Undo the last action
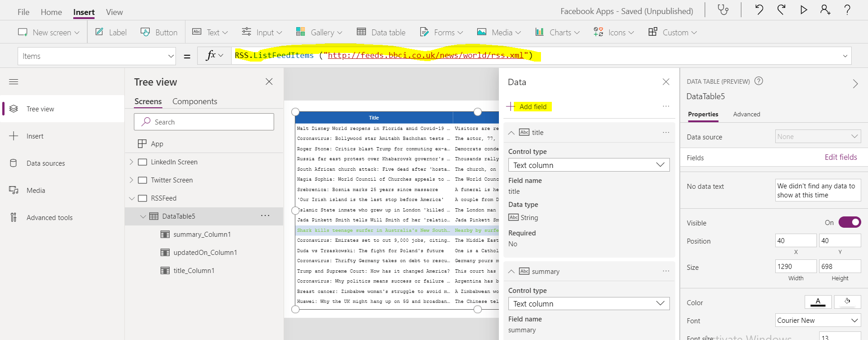This screenshot has width=868, height=340. click(x=759, y=10)
